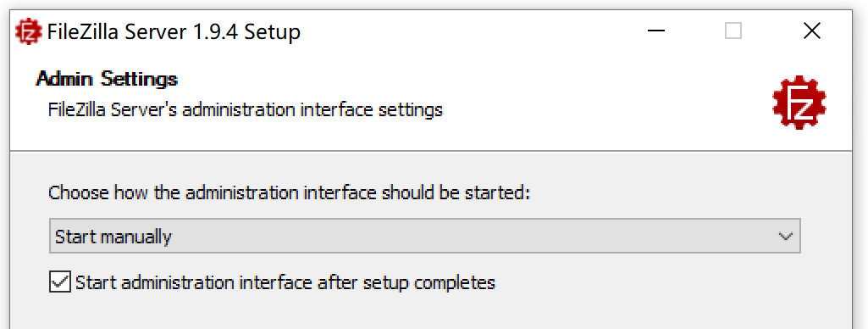Click the "administration interface settings" subtitle text
The width and height of the screenshot is (868, 329).
pos(312,109)
